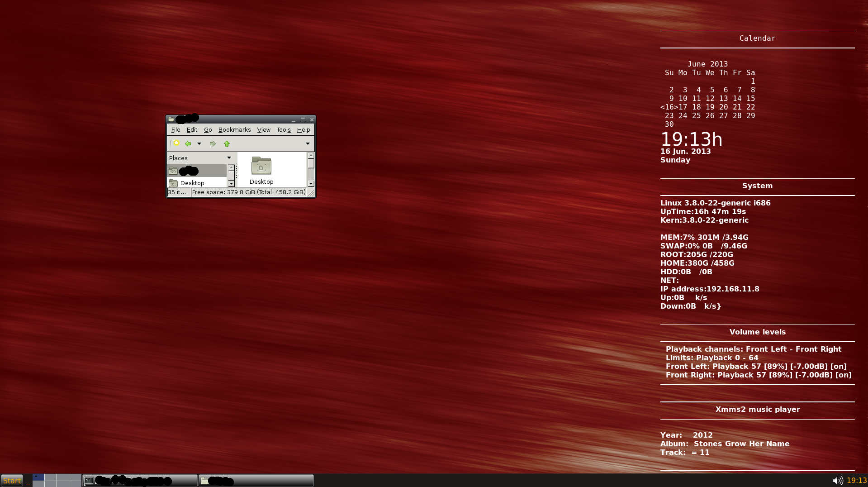Click 'June 2013' in the calendar
Screen dimensions: 868x487
707,64
